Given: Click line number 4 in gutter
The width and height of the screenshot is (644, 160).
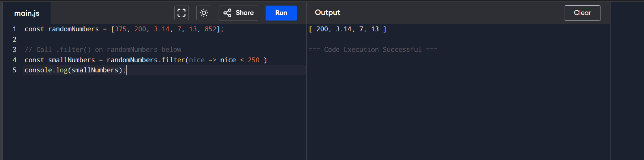Looking at the screenshot, I should click(x=15, y=60).
